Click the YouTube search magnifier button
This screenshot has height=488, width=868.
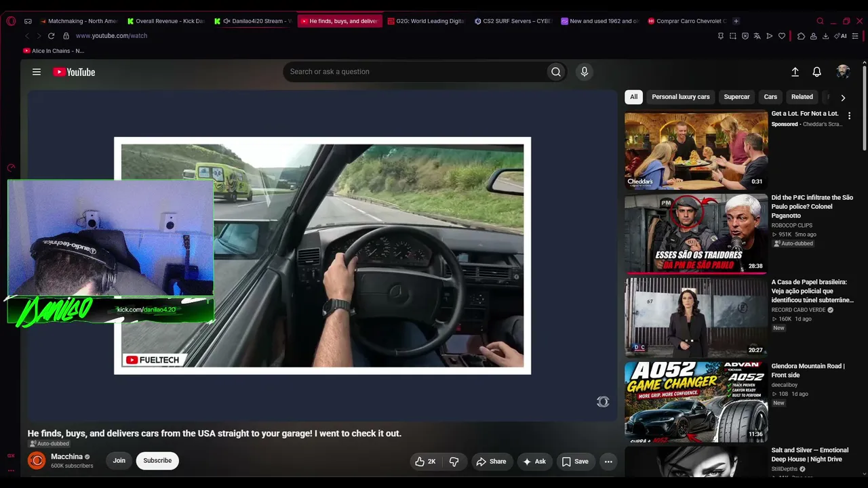point(556,72)
